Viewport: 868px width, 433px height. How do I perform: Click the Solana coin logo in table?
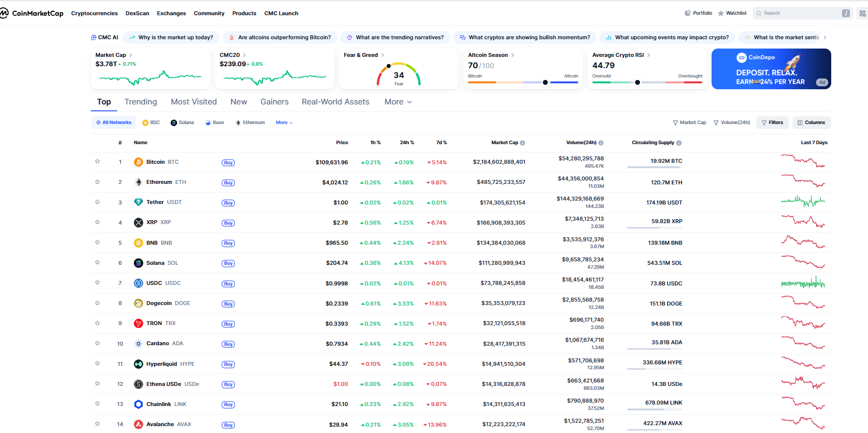pos(138,263)
